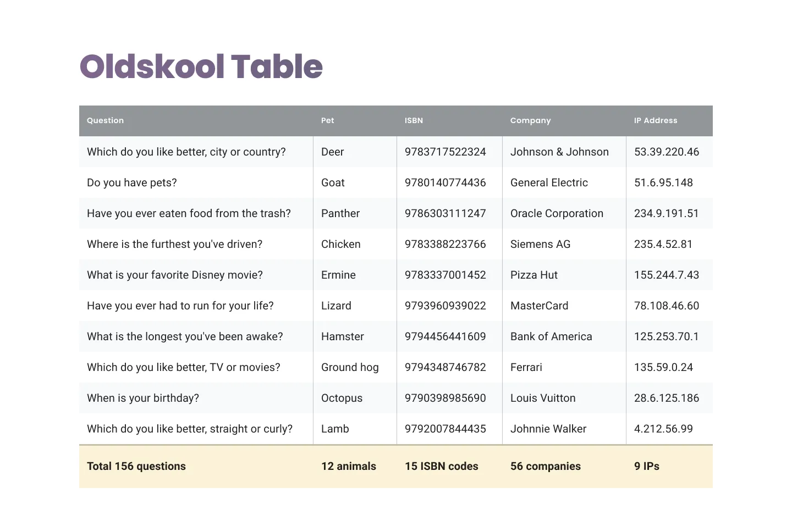Screen dimensions: 792x532
Task: Select the Louis Vuitton company cell
Action: pyautogui.click(x=543, y=398)
